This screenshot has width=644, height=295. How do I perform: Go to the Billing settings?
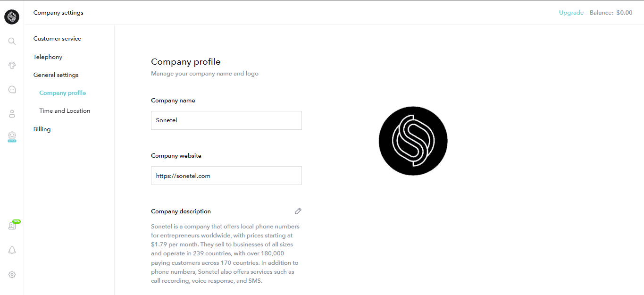[42, 129]
